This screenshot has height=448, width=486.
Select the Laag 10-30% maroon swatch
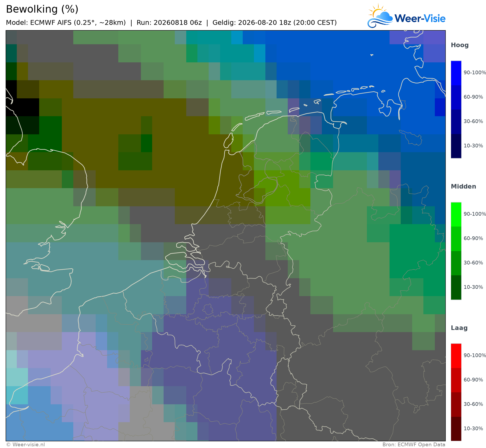456,429
